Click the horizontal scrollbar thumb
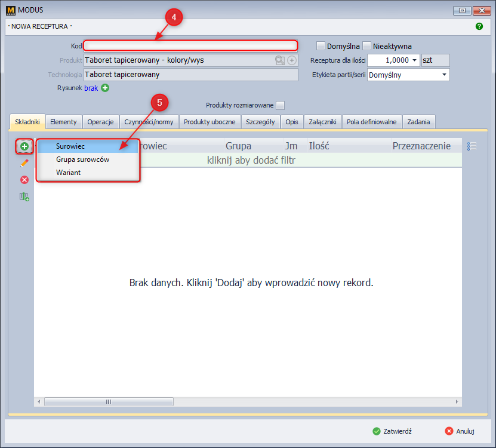Screen dimensions: 496x448 coord(109,402)
